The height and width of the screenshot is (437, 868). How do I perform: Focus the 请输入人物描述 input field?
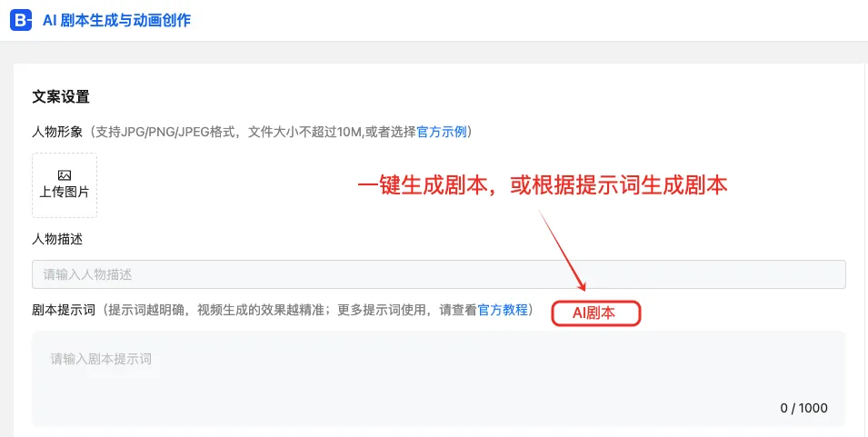click(x=438, y=274)
